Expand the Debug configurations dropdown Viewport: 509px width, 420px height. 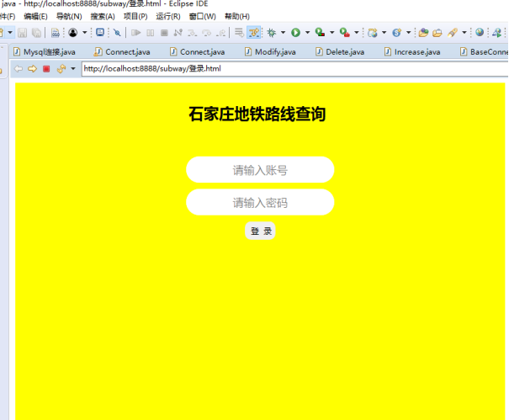pyautogui.click(x=283, y=33)
